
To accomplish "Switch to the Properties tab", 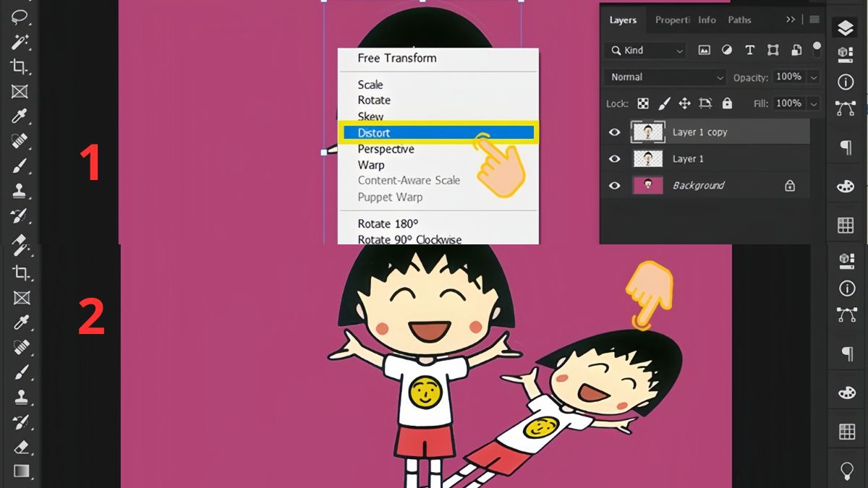I will click(x=672, y=20).
